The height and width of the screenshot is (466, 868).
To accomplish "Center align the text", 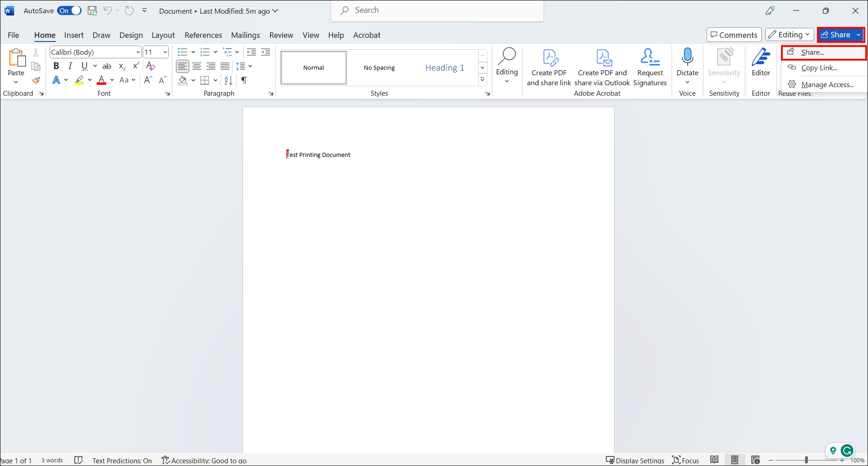I will pos(196,66).
